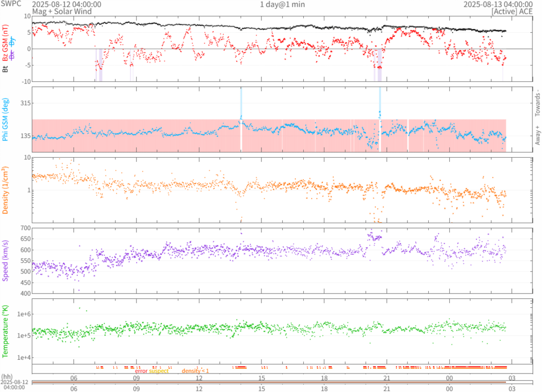Open the Mag + Solar Wind series menu

[x=61, y=11]
